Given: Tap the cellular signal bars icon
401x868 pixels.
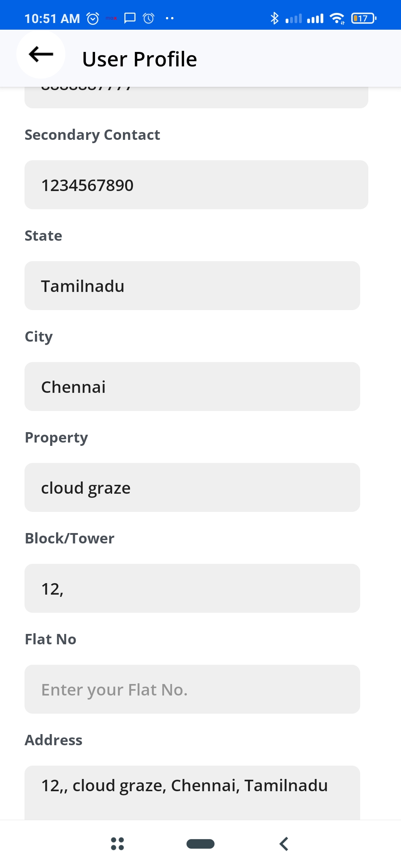Looking at the screenshot, I should [315, 18].
